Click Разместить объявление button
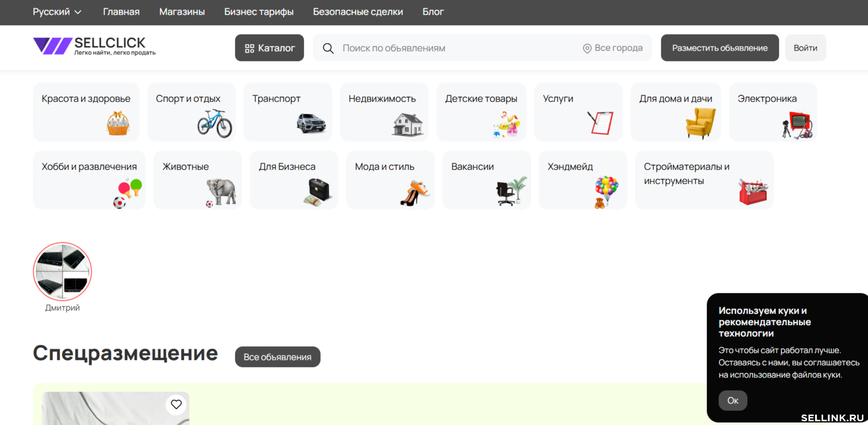The image size is (868, 425). click(x=719, y=48)
